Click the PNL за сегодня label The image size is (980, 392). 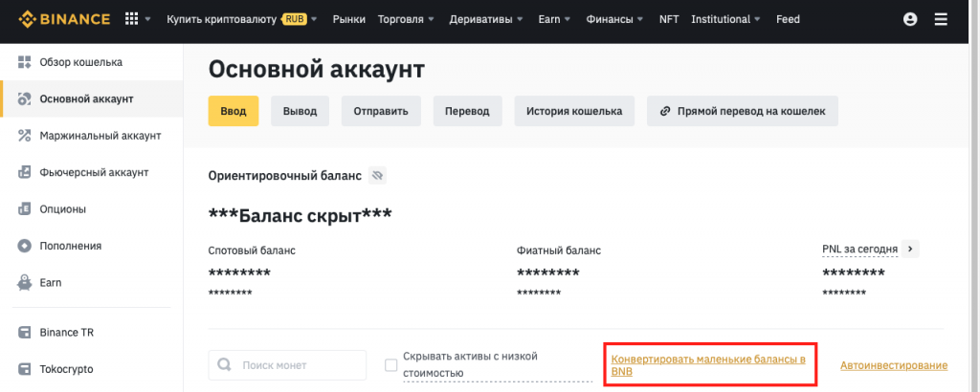click(860, 249)
